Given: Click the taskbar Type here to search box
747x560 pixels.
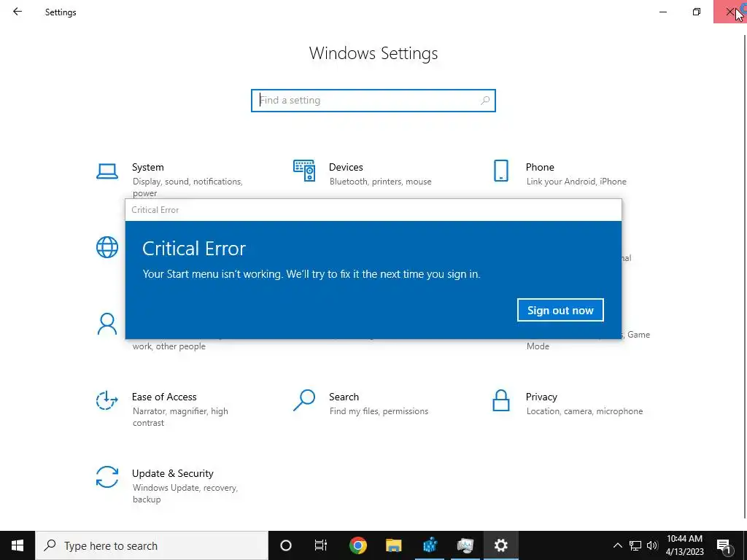Looking at the screenshot, I should click(152, 545).
